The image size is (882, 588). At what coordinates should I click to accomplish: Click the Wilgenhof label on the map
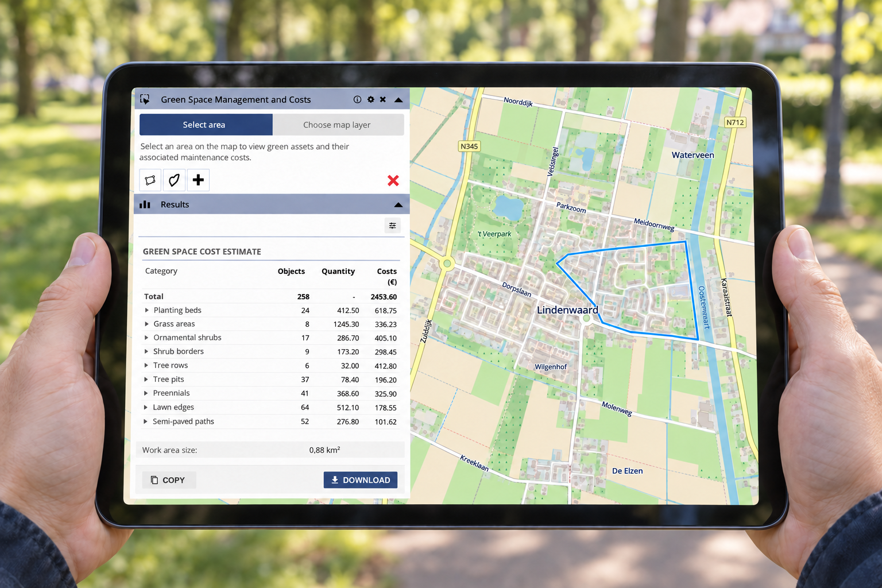coord(551,367)
